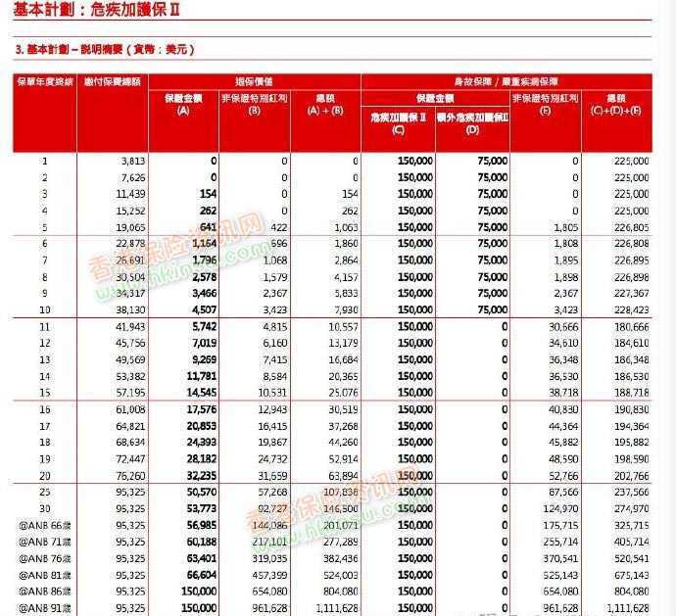Select the '9,269' guaranteed amount cell
The width and height of the screenshot is (676, 616).
[205, 359]
